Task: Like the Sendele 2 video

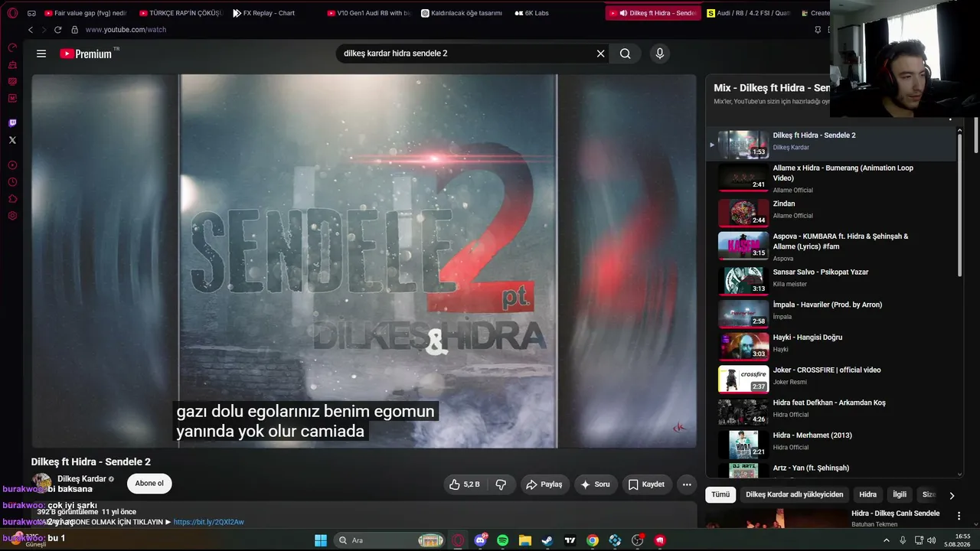Action: [x=465, y=484]
